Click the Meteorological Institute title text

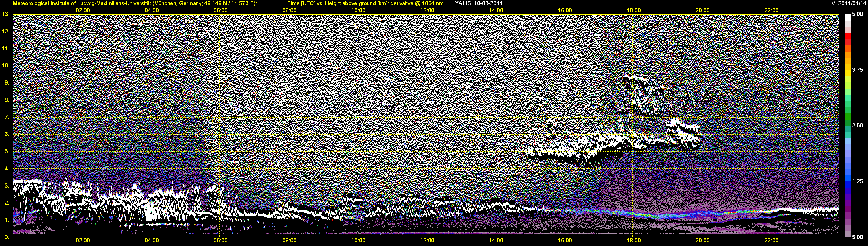point(135,3)
